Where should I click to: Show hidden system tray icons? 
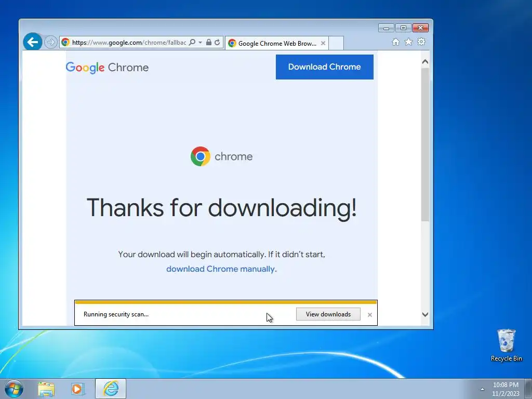[482, 389]
